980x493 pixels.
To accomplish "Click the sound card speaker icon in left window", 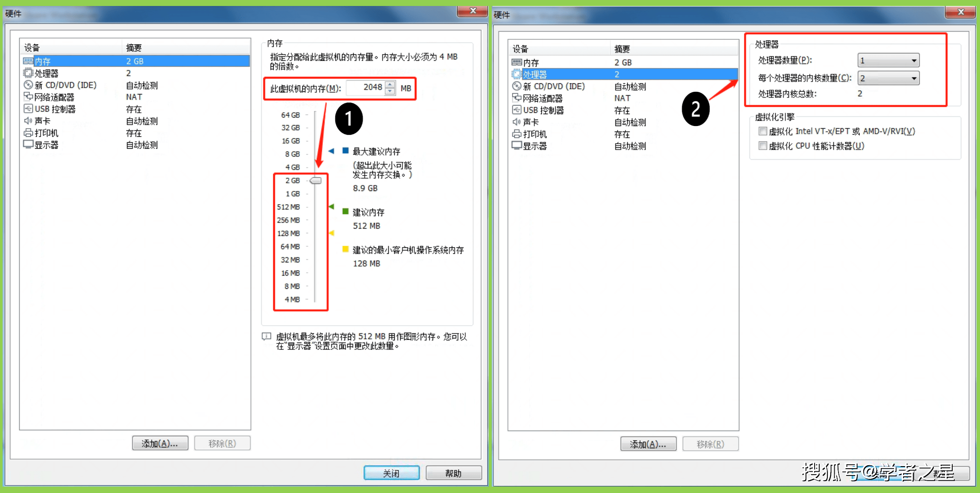I will (28, 121).
